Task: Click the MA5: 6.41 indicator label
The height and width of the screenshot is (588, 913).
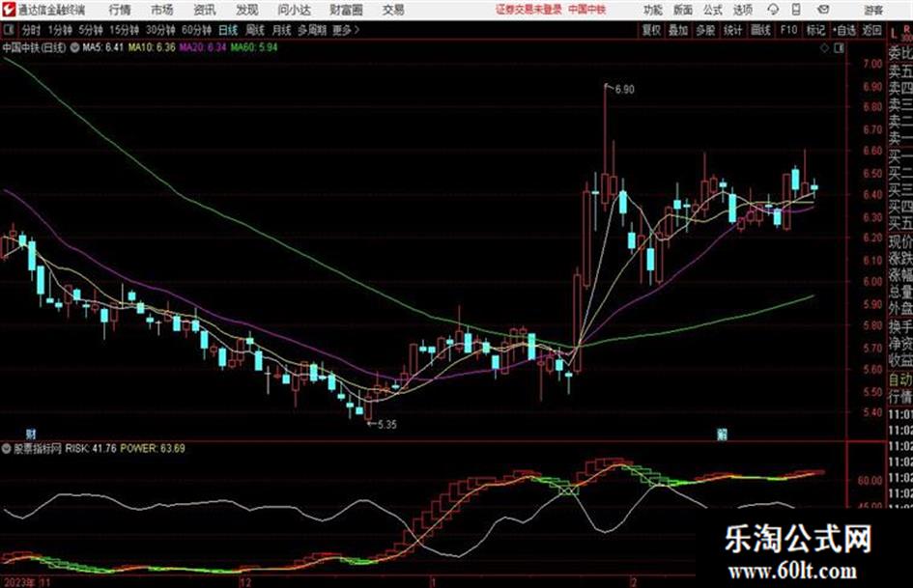Action: [x=103, y=47]
